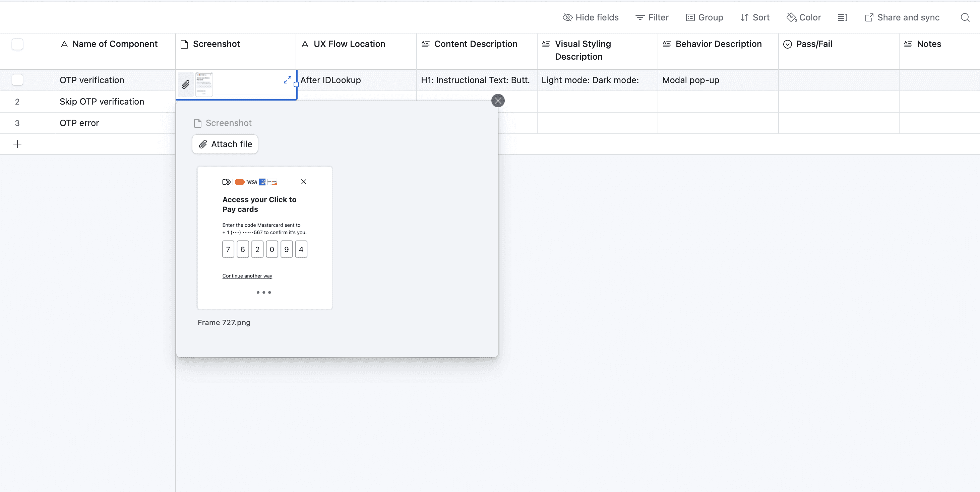Viewport: 980px width, 492px height.
Task: Check the OTP verification row checkbox
Action: pos(17,80)
